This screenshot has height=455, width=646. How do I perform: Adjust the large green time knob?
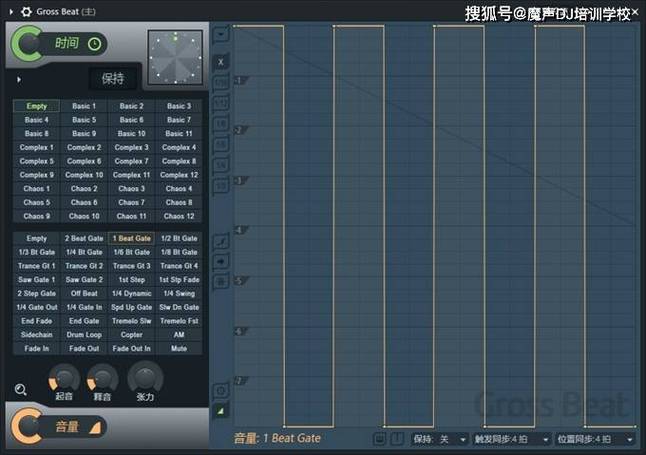point(26,44)
